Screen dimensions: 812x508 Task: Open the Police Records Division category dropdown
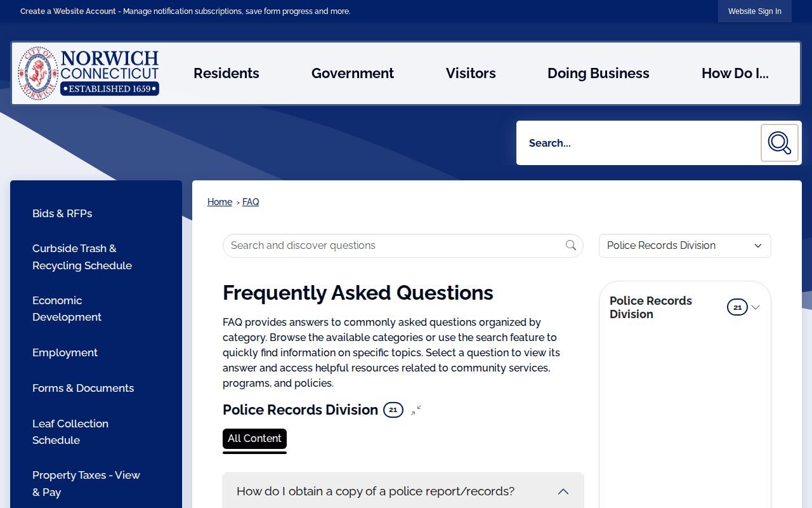(685, 246)
